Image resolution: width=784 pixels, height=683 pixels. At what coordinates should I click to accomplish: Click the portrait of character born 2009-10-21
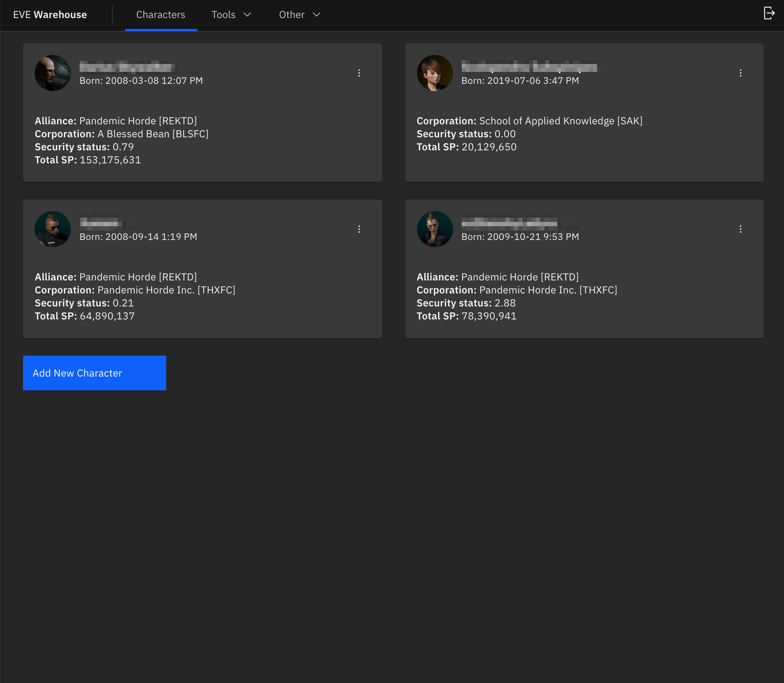[435, 229]
